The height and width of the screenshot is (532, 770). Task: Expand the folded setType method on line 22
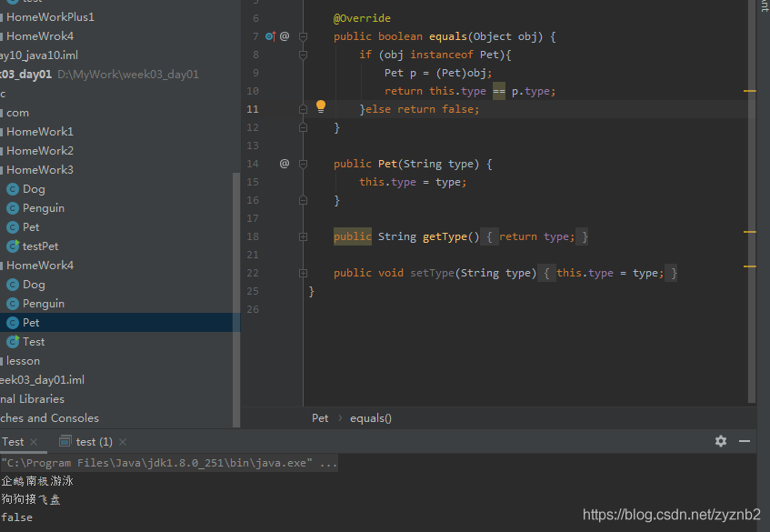(x=303, y=273)
